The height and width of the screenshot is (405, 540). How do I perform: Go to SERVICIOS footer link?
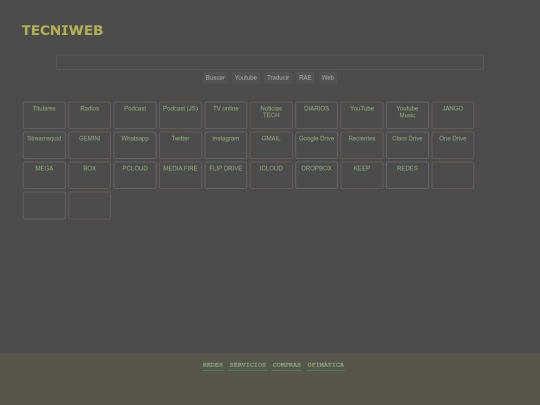(248, 365)
